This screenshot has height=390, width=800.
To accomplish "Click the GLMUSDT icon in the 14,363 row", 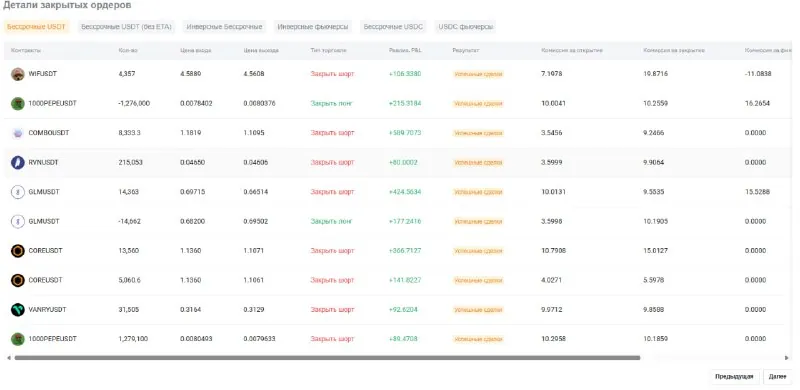I will (18, 192).
